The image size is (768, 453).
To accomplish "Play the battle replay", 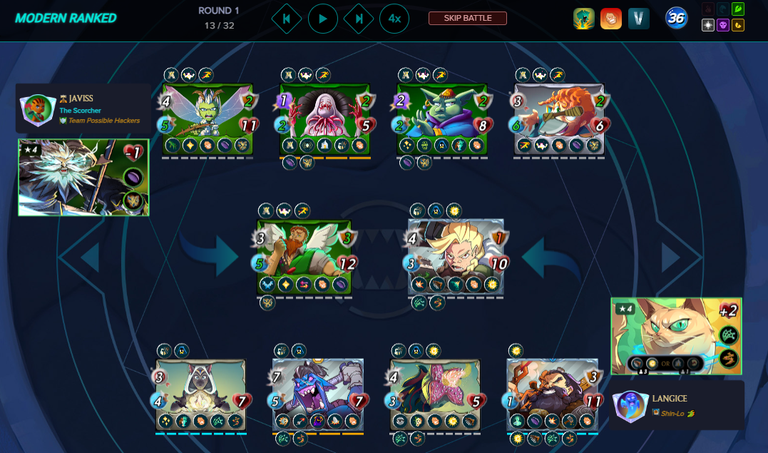I will click(322, 19).
